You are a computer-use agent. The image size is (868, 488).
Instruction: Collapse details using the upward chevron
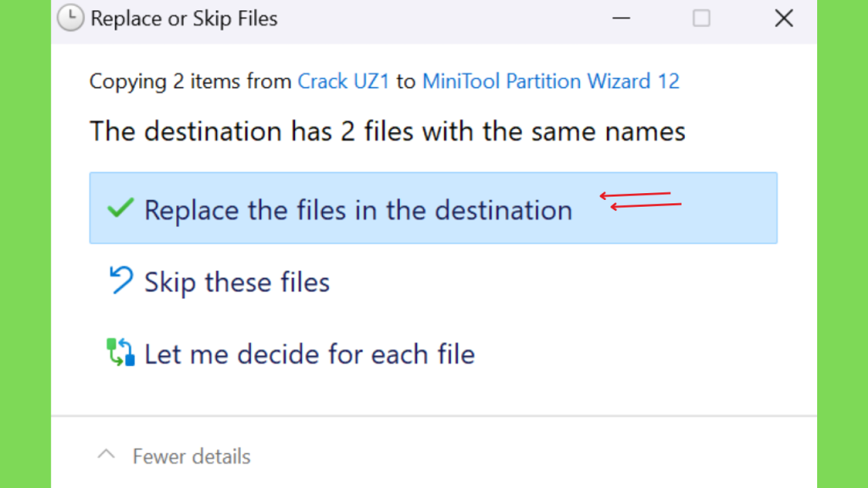point(106,455)
